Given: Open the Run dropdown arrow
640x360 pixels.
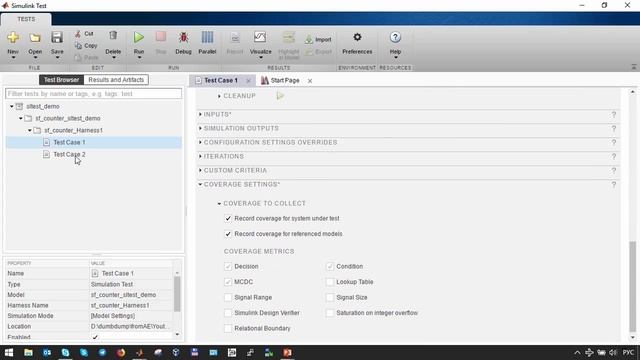Looking at the screenshot, I should pos(139,58).
